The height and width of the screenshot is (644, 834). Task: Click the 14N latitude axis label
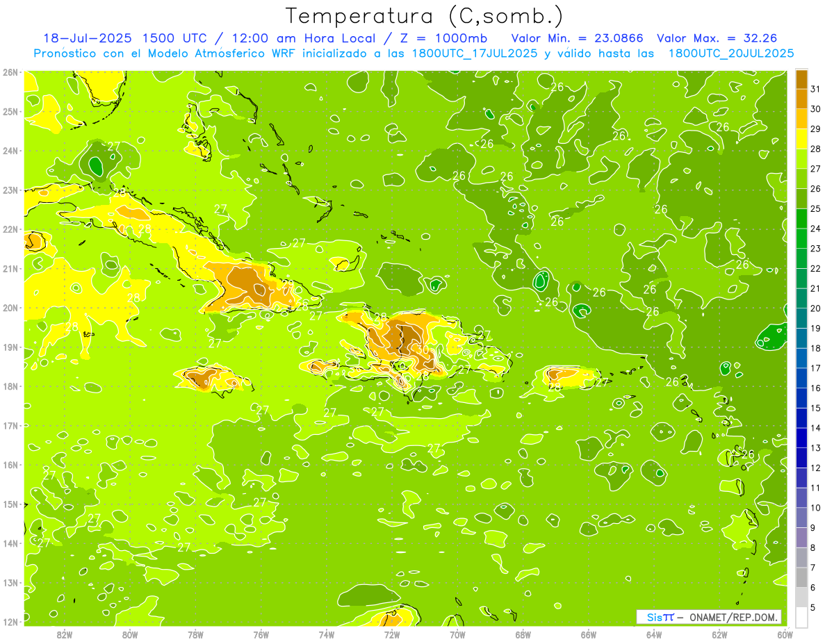coord(10,543)
